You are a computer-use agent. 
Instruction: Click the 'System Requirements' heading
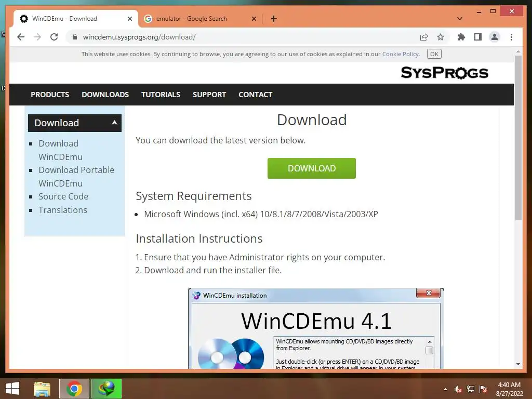[193, 196]
